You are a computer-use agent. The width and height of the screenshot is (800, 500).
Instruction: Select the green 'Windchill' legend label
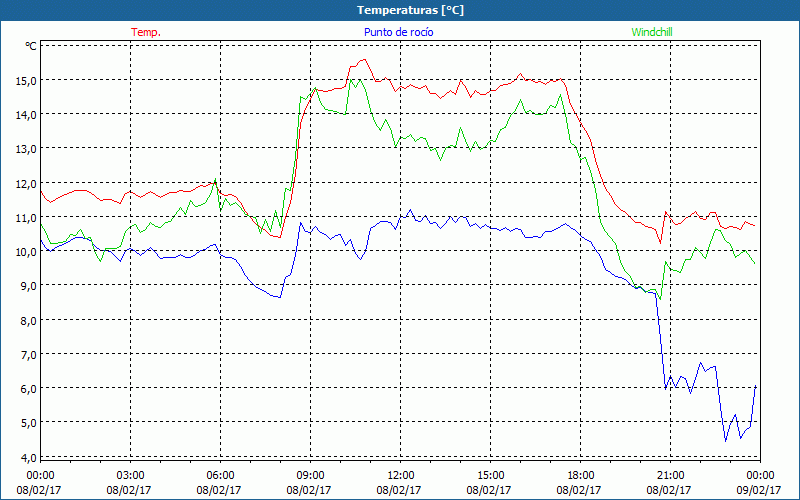click(x=652, y=32)
